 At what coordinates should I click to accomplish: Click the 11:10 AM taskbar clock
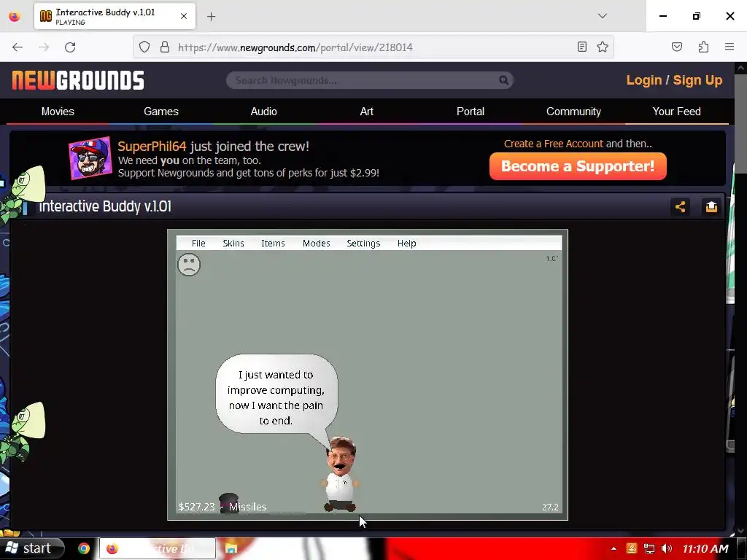click(705, 548)
